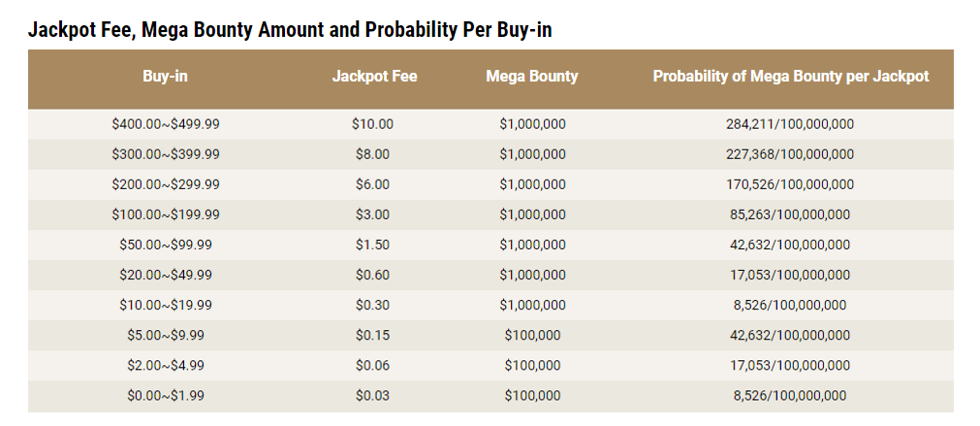Click the $0.03 jackpot fee cell
Image resolution: width=980 pixels, height=426 pixels.
point(372,395)
